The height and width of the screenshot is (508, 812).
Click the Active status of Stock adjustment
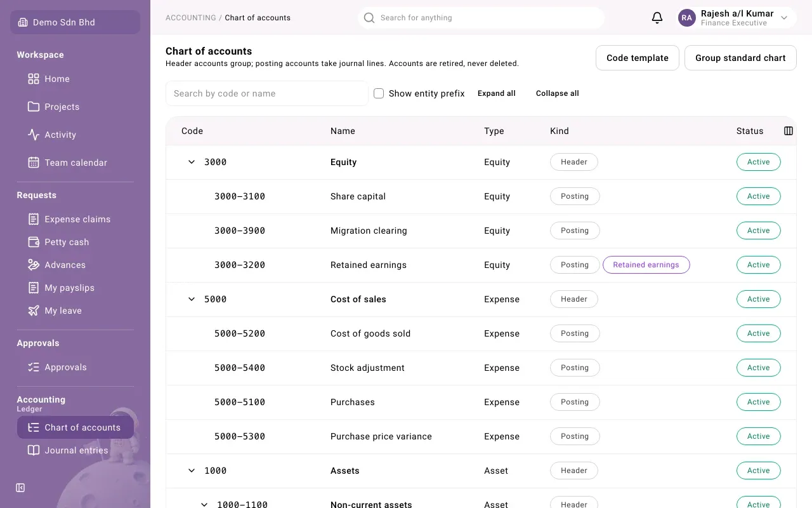[758, 368]
